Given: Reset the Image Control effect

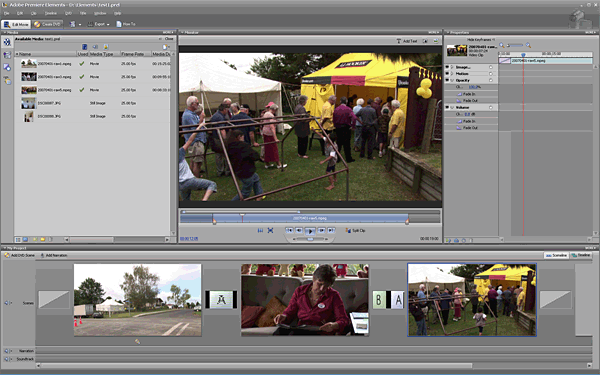Looking at the screenshot, I should (491, 67).
